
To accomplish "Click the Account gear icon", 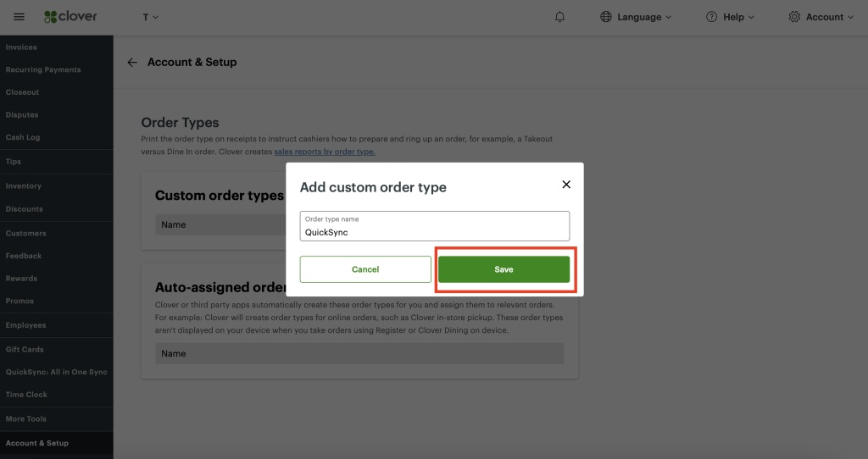I will [794, 17].
